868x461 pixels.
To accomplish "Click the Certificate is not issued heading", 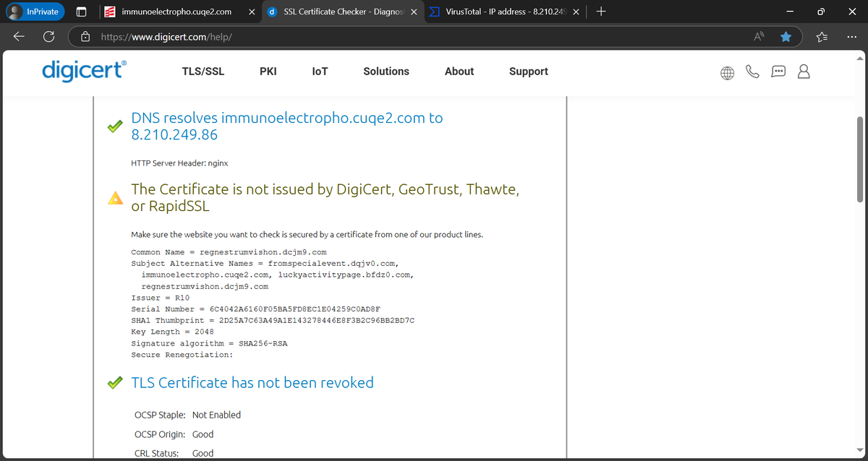I will [x=325, y=198].
